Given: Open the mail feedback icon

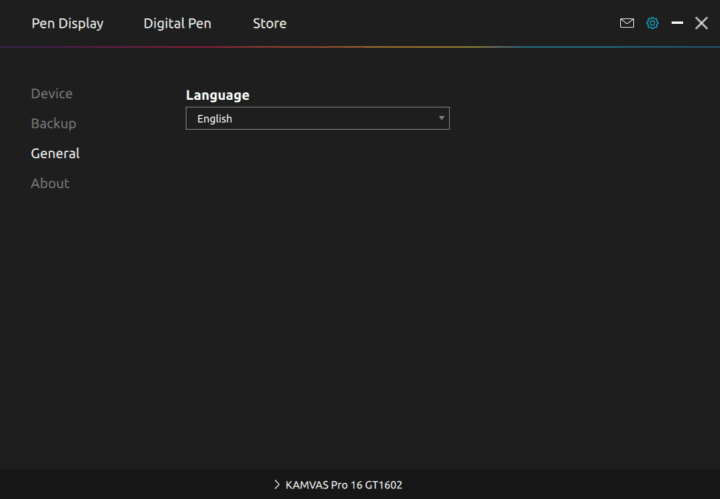Looking at the screenshot, I should [x=627, y=23].
